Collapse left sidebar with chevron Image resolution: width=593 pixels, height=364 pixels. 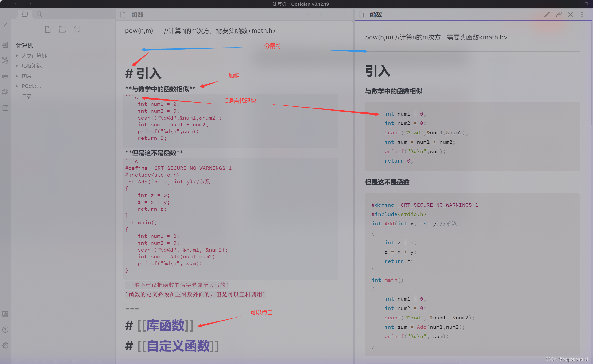click(6, 26)
